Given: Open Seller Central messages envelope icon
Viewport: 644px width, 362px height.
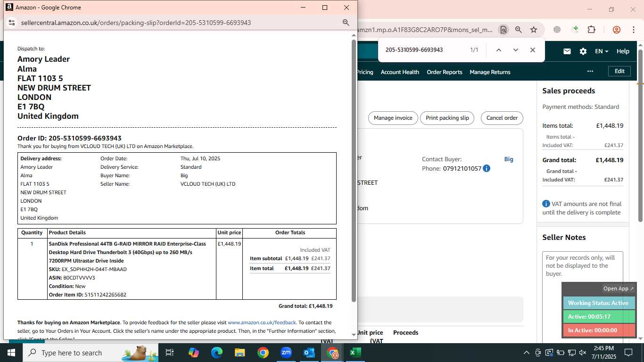Looking at the screenshot, I should [x=567, y=51].
